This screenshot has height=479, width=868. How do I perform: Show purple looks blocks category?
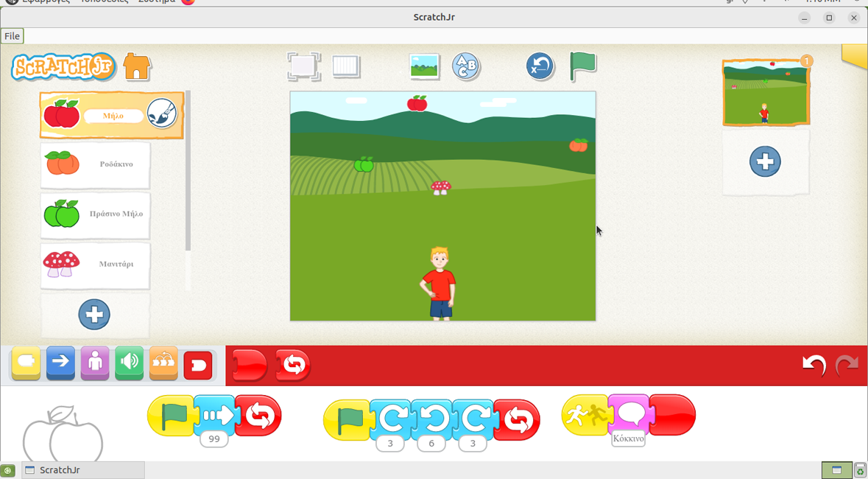pyautogui.click(x=95, y=363)
